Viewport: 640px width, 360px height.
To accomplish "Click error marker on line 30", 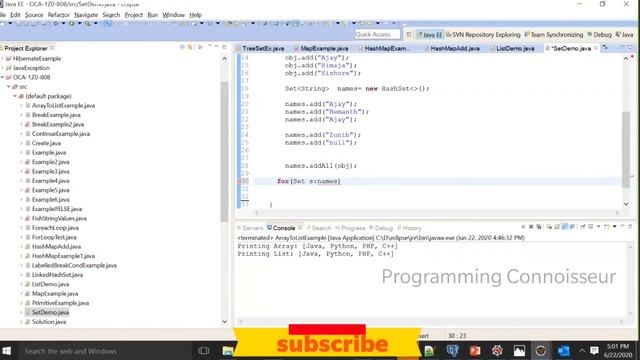I will pyautogui.click(x=239, y=181).
